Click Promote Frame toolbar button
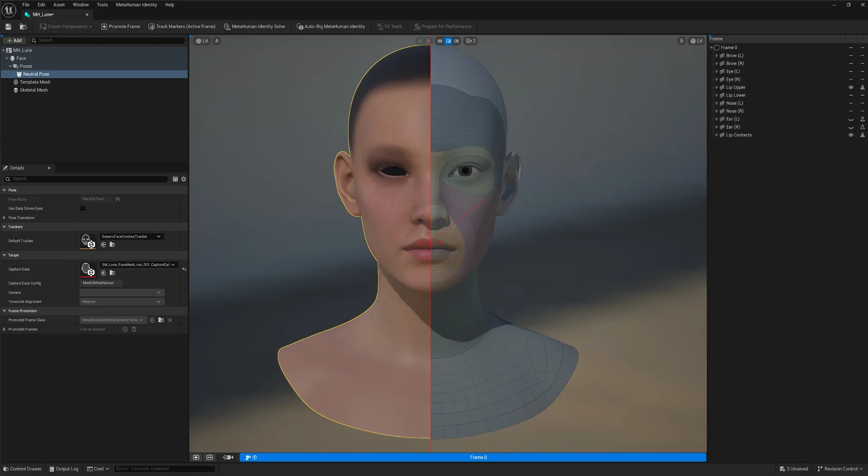 120,27
